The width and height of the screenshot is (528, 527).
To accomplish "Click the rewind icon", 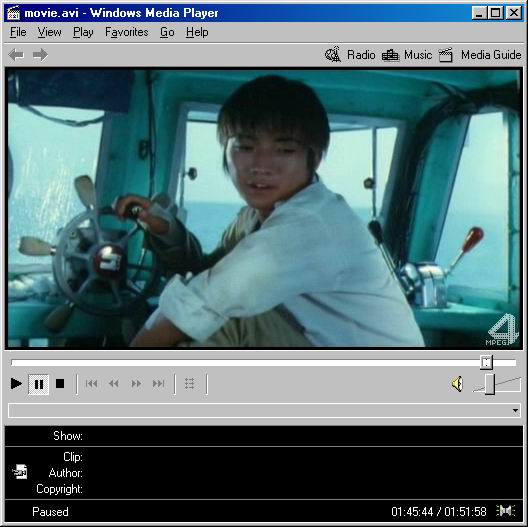I will [x=114, y=384].
